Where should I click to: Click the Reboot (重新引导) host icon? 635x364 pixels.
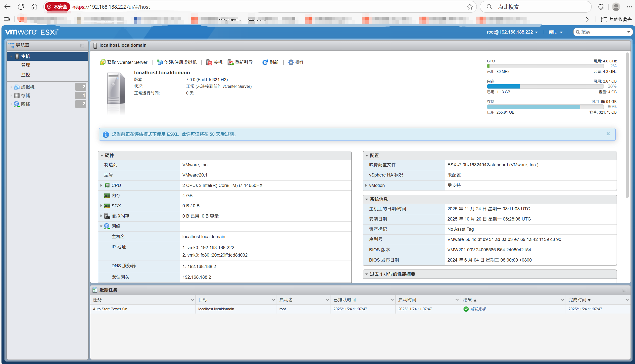pyautogui.click(x=230, y=62)
